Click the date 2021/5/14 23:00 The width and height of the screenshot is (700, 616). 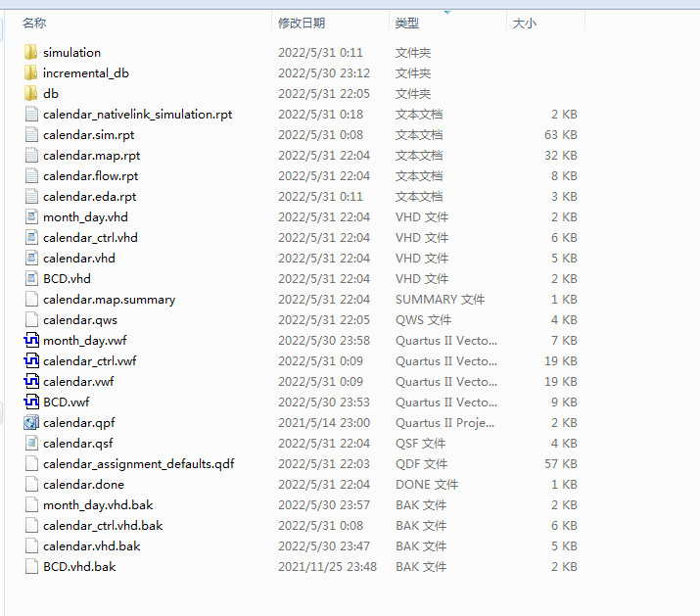coord(324,422)
